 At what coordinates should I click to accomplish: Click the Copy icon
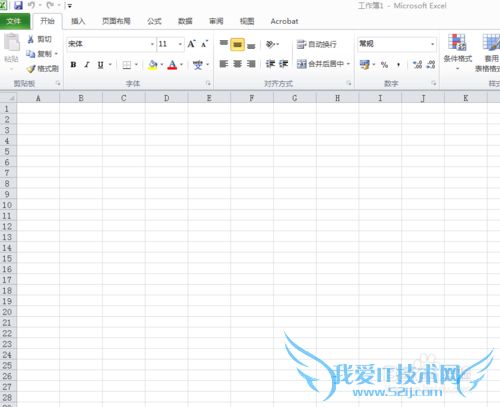[x=31, y=54]
